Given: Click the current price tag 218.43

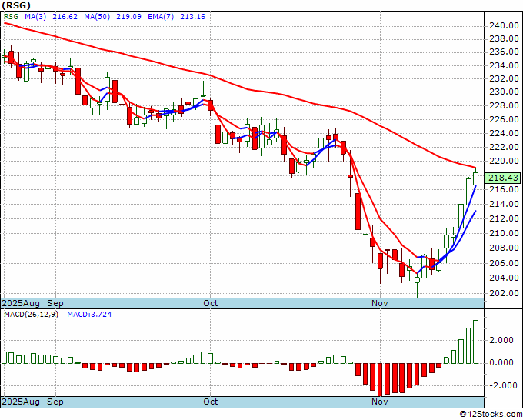Looking at the screenshot, I should 504,178.
